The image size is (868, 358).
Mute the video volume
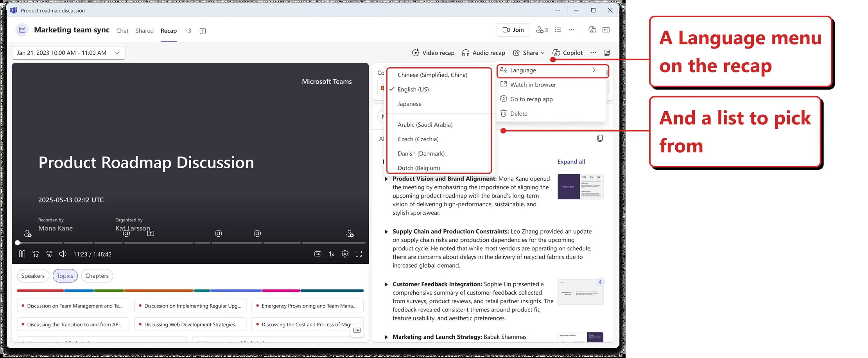coord(63,254)
